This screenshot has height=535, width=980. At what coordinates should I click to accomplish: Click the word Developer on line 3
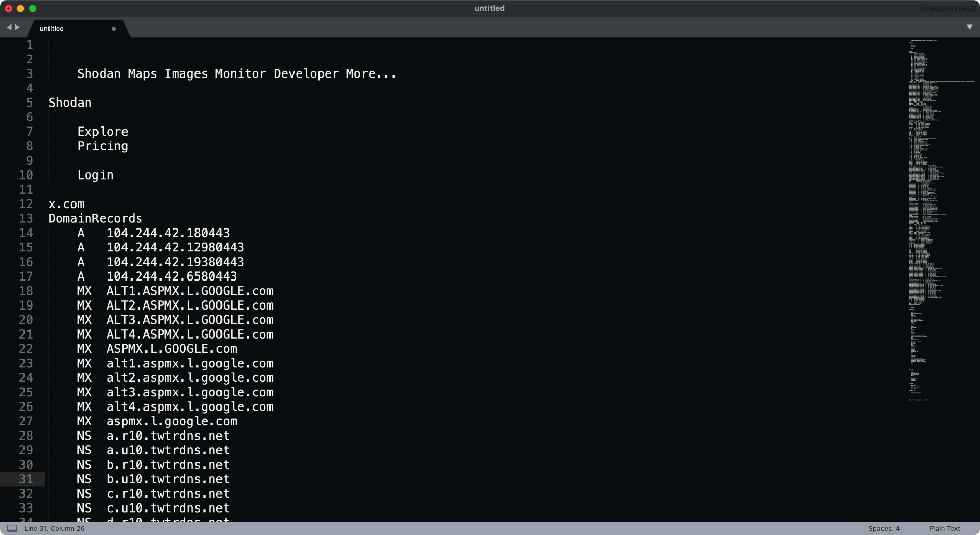(306, 74)
